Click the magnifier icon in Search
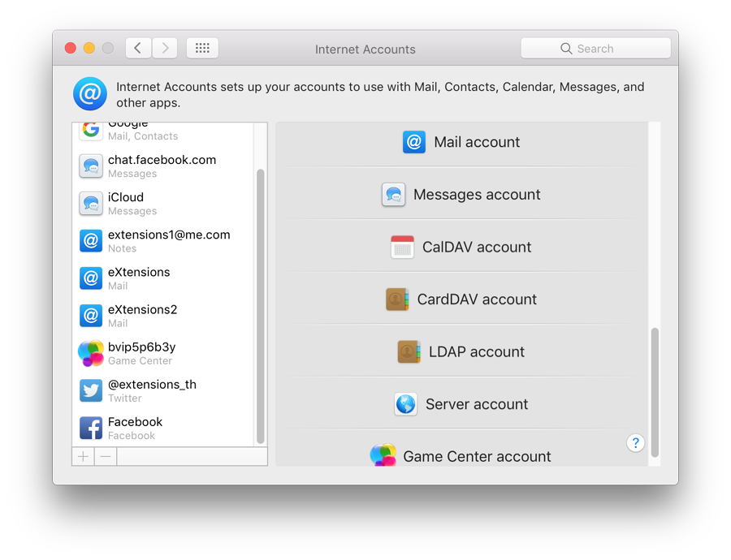 [x=566, y=49]
